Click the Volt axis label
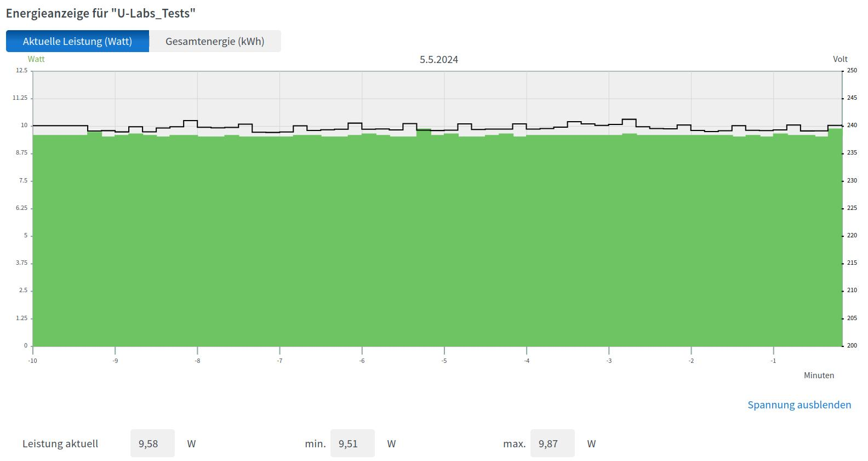868x461 pixels. 840,59
